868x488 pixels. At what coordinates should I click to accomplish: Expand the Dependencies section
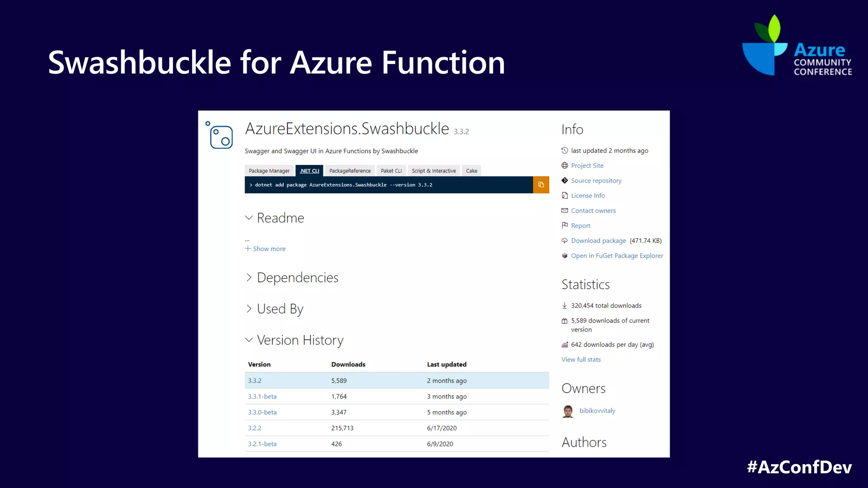[x=249, y=277]
